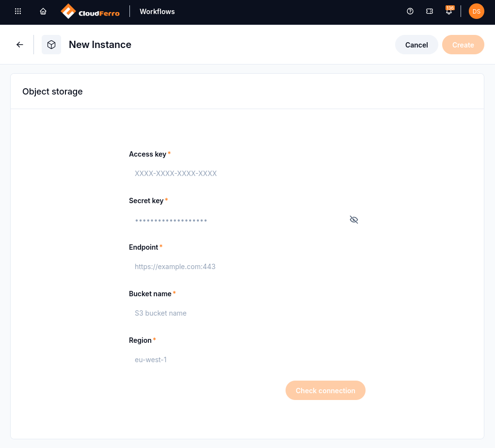The height and width of the screenshot is (448, 495).
Task: Click the Create button
Action: click(x=463, y=45)
